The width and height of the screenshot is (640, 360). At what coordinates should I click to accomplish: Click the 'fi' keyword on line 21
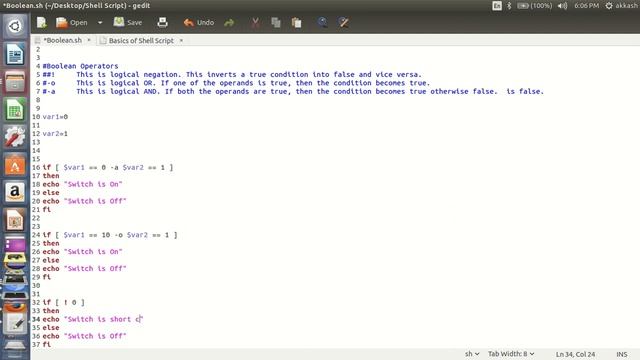[x=47, y=209]
